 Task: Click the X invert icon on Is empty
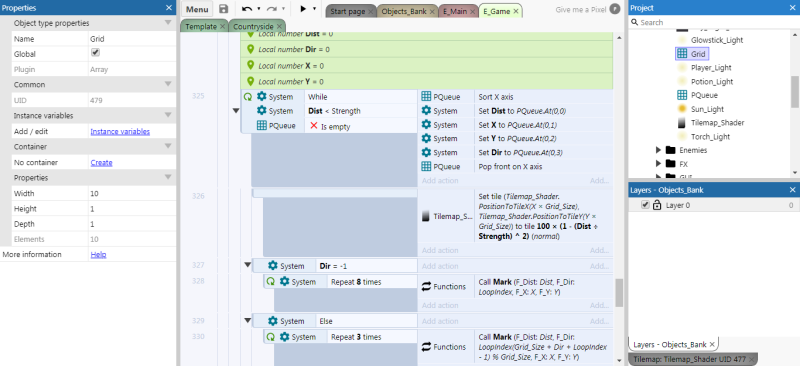(314, 126)
